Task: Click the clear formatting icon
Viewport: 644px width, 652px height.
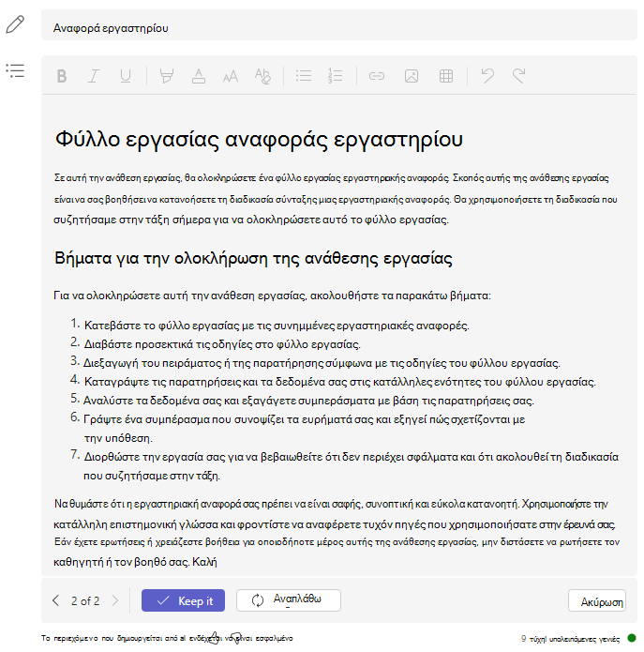Action: 262,76
